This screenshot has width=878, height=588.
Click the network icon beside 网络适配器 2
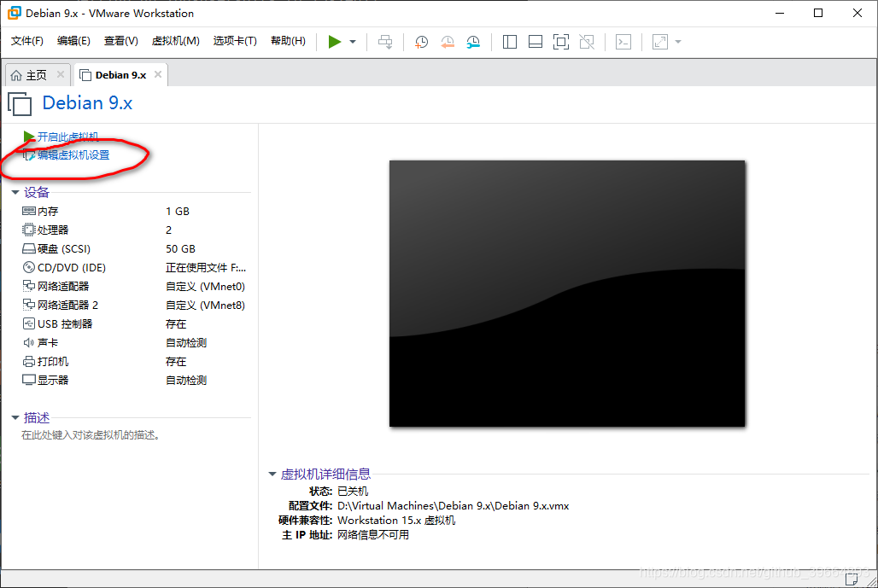pyautogui.click(x=28, y=305)
